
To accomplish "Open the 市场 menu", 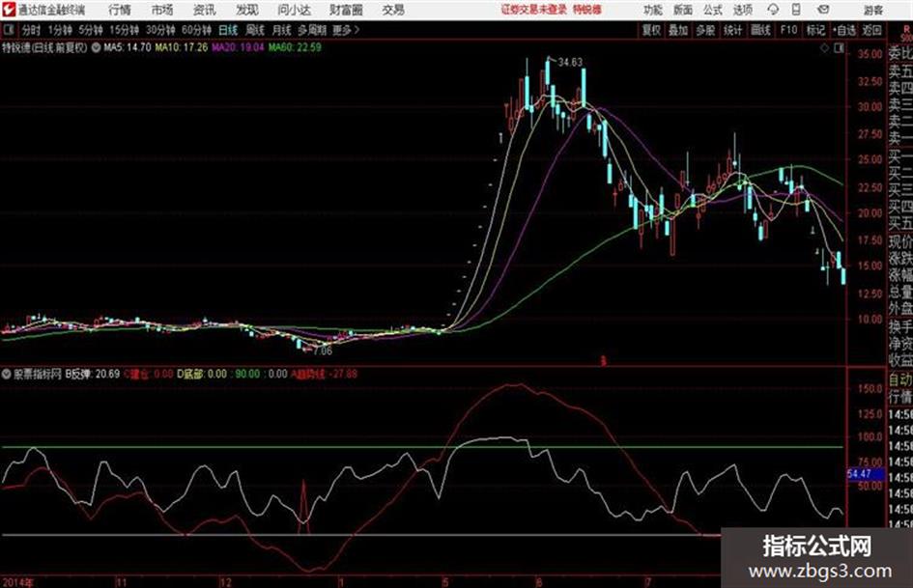I will (162, 10).
